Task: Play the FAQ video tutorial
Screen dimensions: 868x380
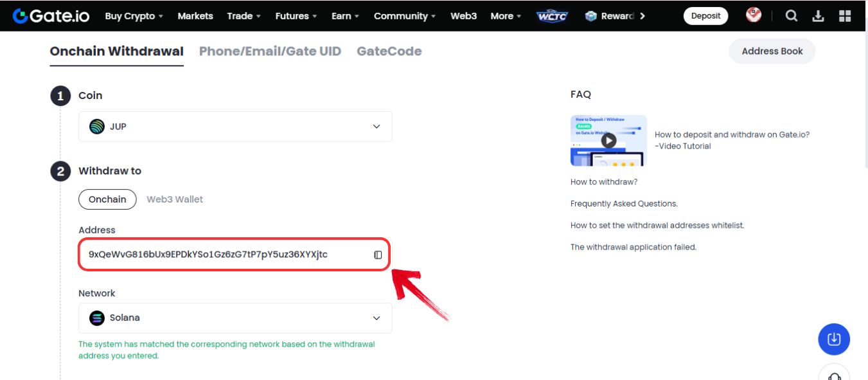Action: pyautogui.click(x=608, y=140)
